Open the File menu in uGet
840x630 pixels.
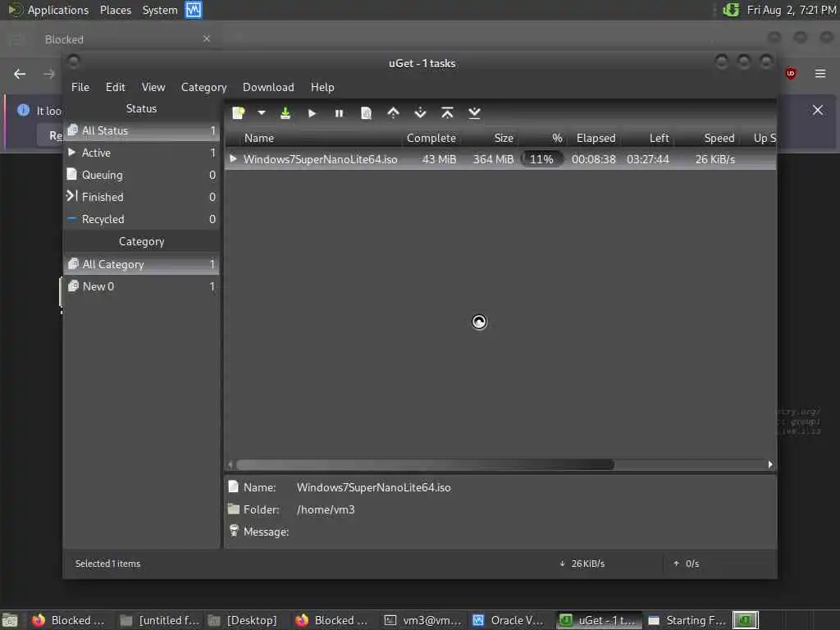pos(80,87)
